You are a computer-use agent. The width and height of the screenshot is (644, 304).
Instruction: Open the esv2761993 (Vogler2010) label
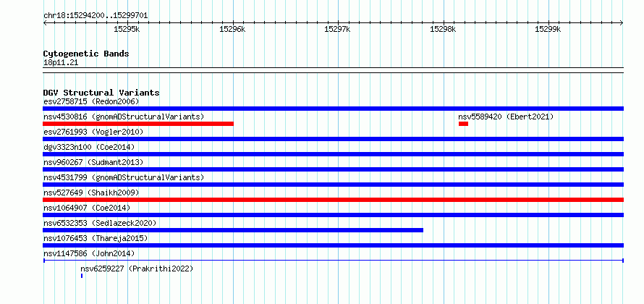(93, 132)
